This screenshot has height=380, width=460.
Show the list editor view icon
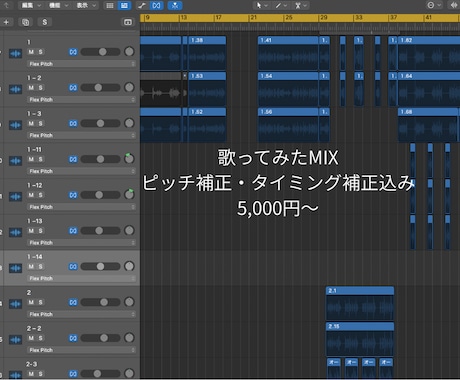[x=110, y=5]
